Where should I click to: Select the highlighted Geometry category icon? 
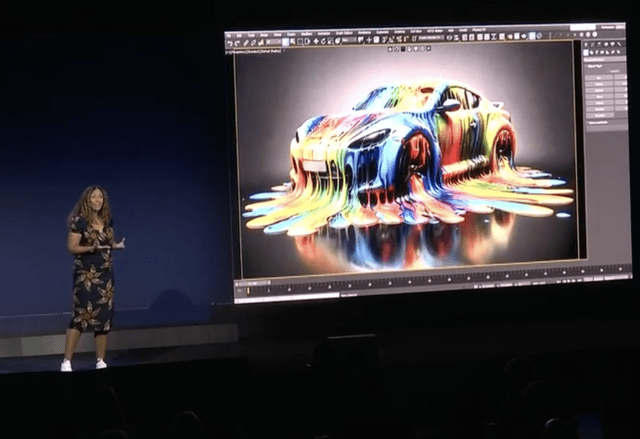(x=586, y=53)
